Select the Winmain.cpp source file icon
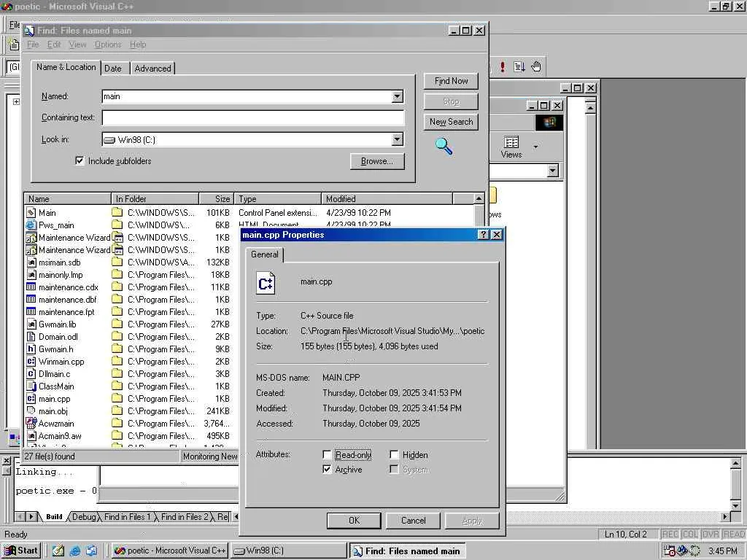Image resolution: width=747 pixels, height=560 pixels. pyautogui.click(x=31, y=361)
